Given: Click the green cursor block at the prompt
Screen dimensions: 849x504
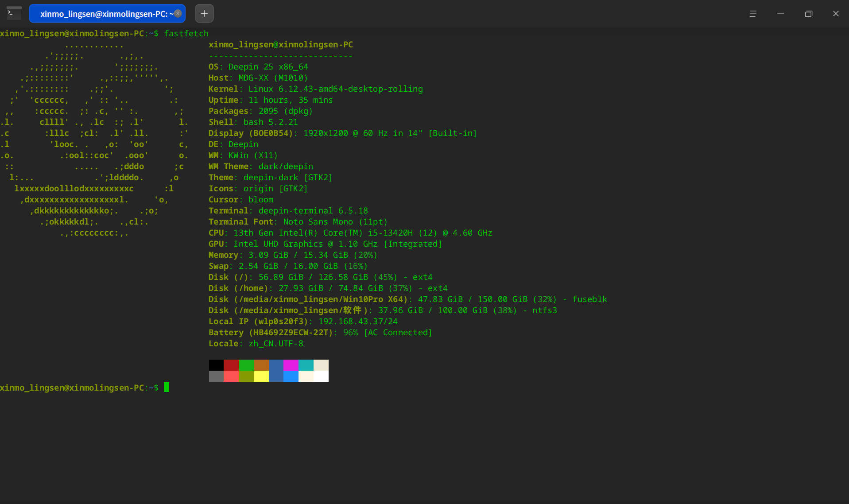Looking at the screenshot, I should coord(167,387).
